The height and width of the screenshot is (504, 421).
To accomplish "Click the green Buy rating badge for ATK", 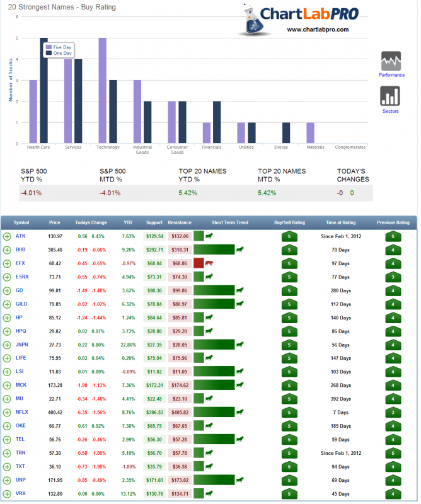I will click(289, 236).
